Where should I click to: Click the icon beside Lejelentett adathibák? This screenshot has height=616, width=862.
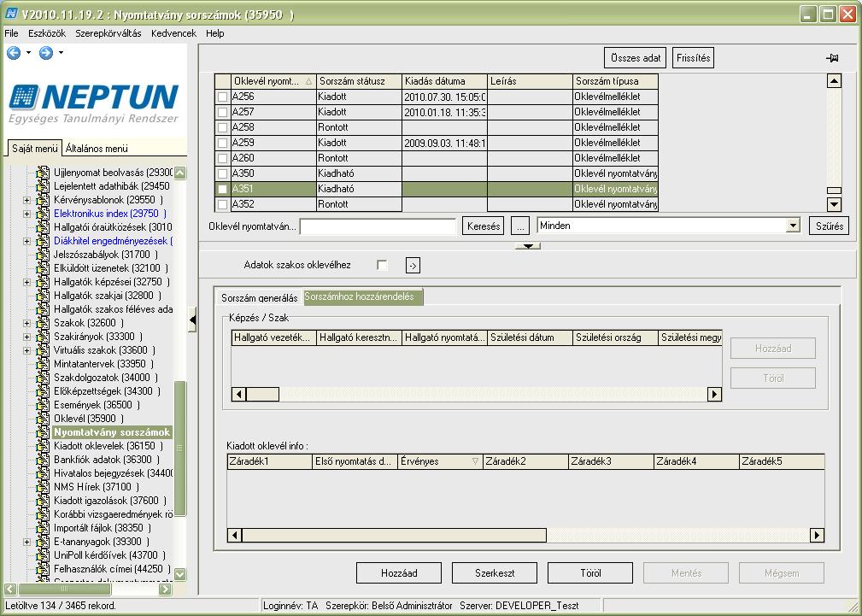pyautogui.click(x=43, y=186)
